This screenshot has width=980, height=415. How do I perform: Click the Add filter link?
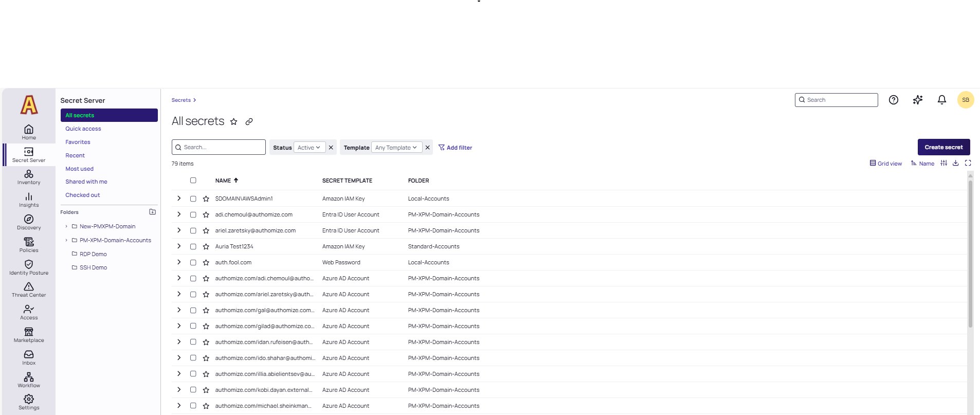455,148
